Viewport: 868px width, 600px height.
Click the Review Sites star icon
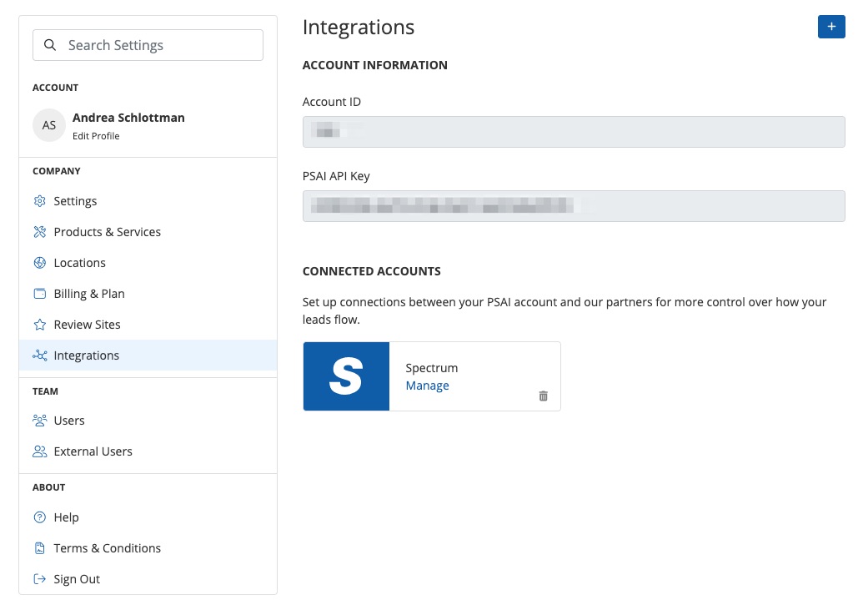point(39,325)
